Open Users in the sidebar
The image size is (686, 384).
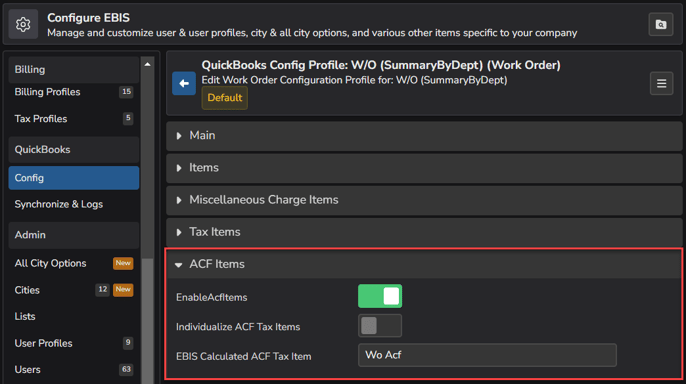click(x=74, y=370)
